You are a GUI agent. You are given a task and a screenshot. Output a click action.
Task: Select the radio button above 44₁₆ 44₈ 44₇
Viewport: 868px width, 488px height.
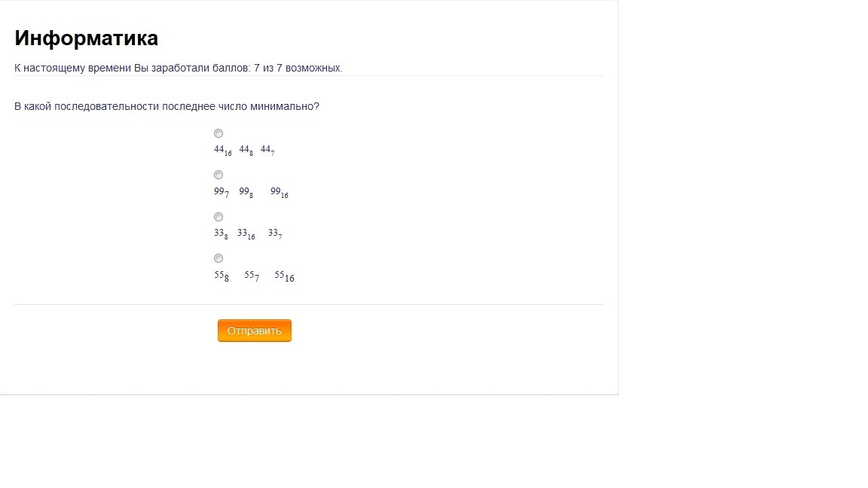point(219,133)
